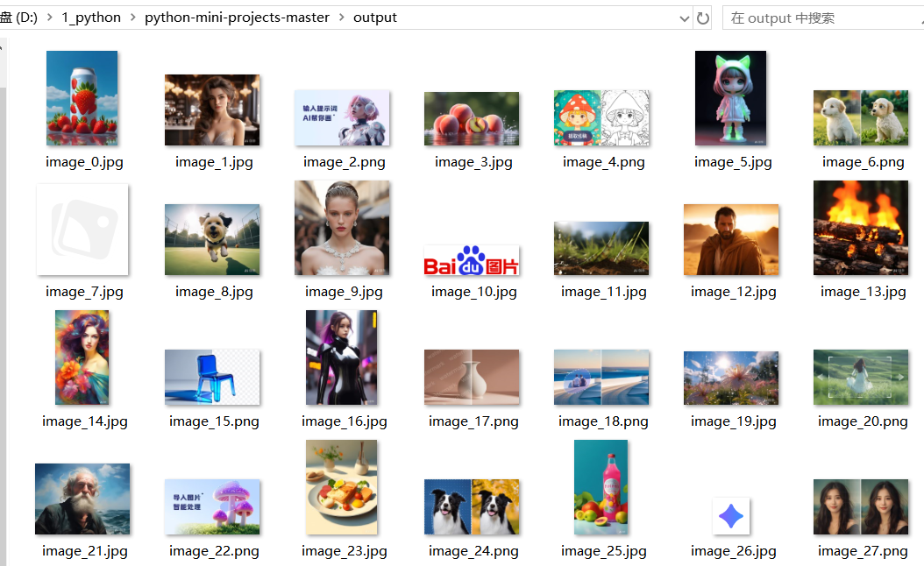Expand chevron after python-mini-projects-master breadcrumb

click(342, 18)
